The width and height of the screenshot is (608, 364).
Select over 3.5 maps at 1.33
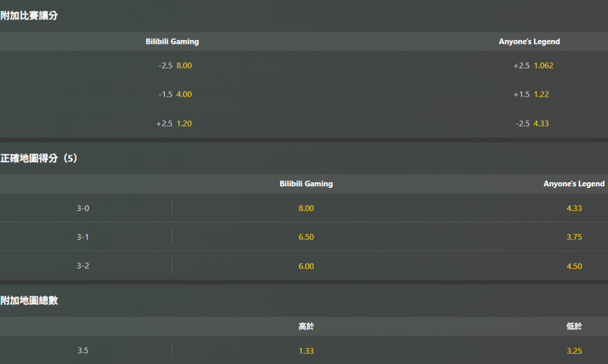tap(306, 351)
